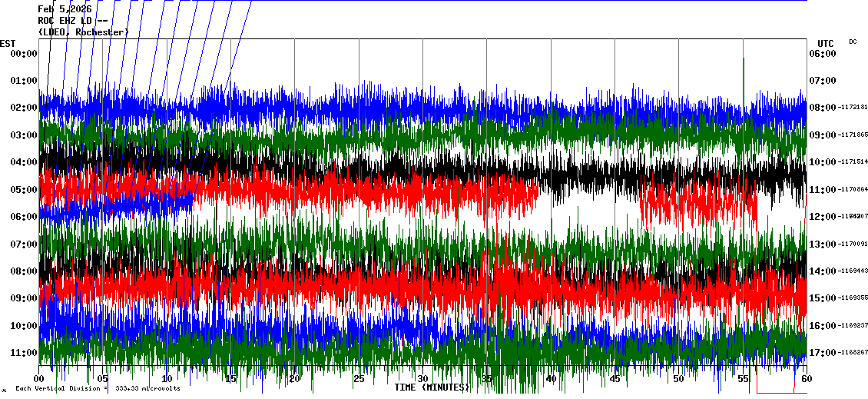Click the TIME (MINUTES) axis title
868x399 pixels.
point(432,387)
